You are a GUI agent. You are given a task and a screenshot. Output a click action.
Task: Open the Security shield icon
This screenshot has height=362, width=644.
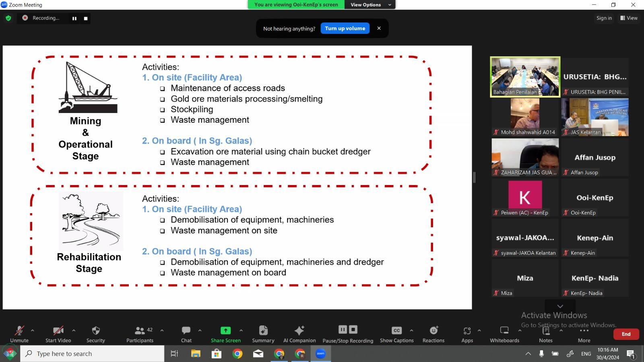(96, 331)
